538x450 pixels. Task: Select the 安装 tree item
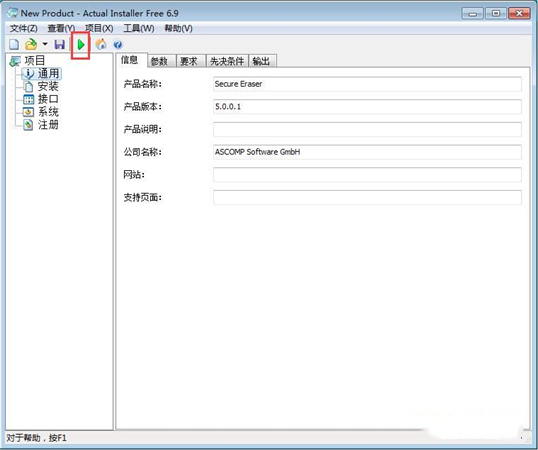pos(48,86)
